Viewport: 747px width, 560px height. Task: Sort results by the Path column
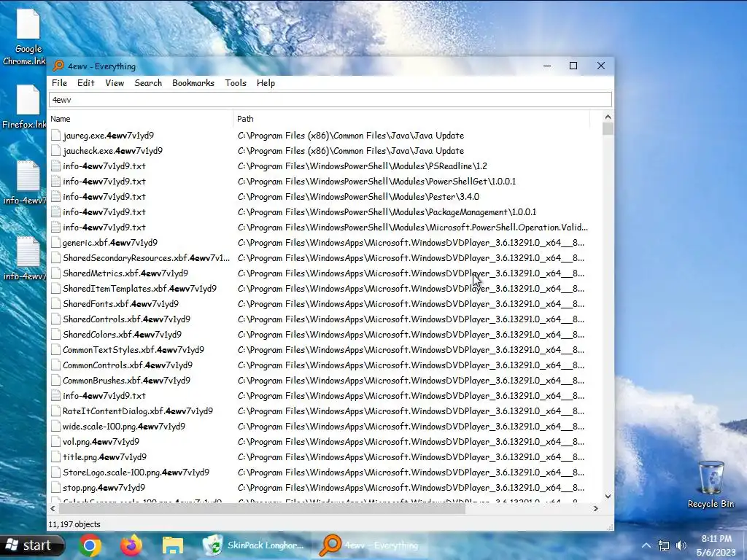(411, 119)
